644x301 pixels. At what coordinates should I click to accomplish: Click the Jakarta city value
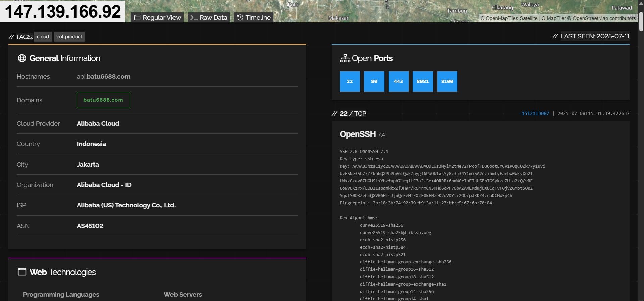point(88,164)
